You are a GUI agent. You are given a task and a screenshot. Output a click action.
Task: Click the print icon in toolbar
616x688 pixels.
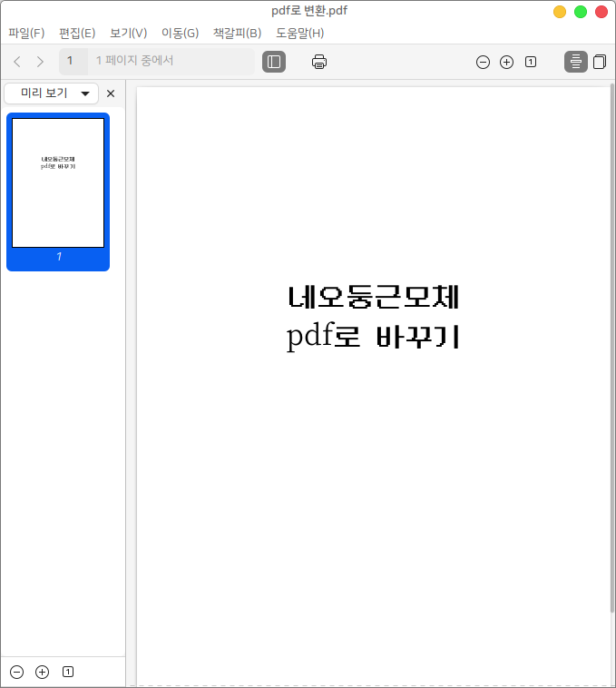tap(319, 62)
